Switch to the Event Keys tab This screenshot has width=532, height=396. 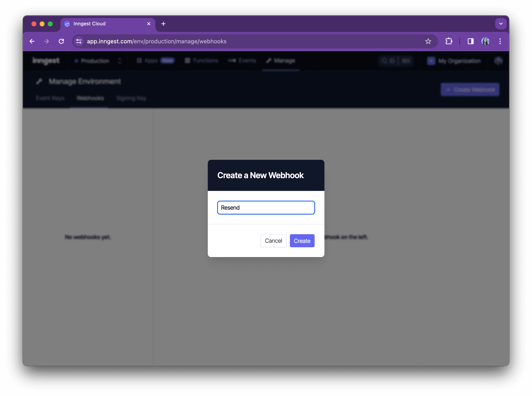tap(50, 98)
